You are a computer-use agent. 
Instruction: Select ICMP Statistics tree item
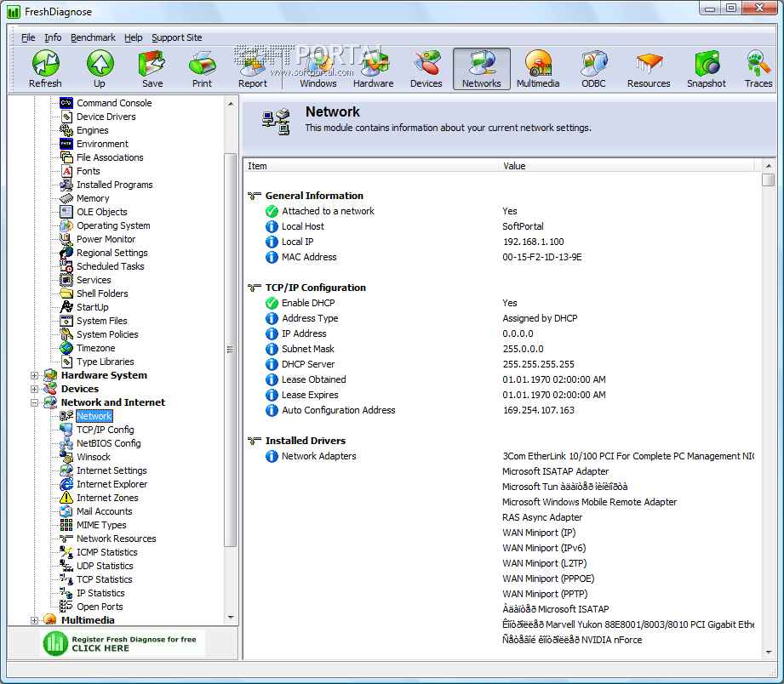[x=99, y=552]
